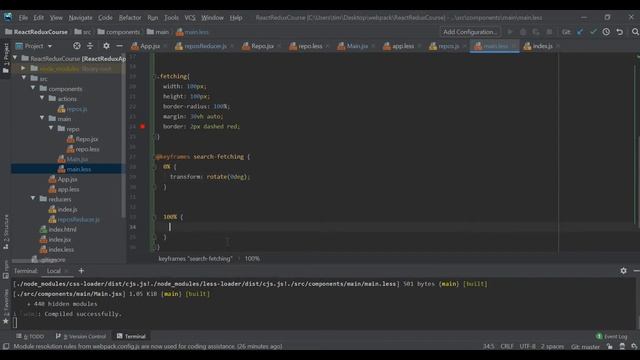Image resolution: width=640 pixels, height=360 pixels.
Task: Click the scroll from source target icon
Action: [77, 46]
